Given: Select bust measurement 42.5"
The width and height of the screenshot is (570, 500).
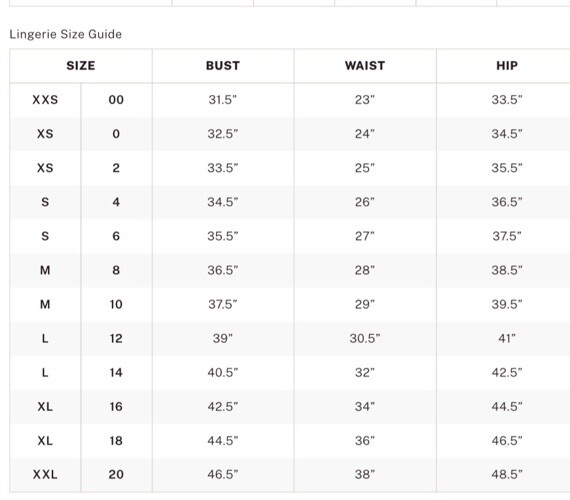Looking at the screenshot, I should [223, 407].
